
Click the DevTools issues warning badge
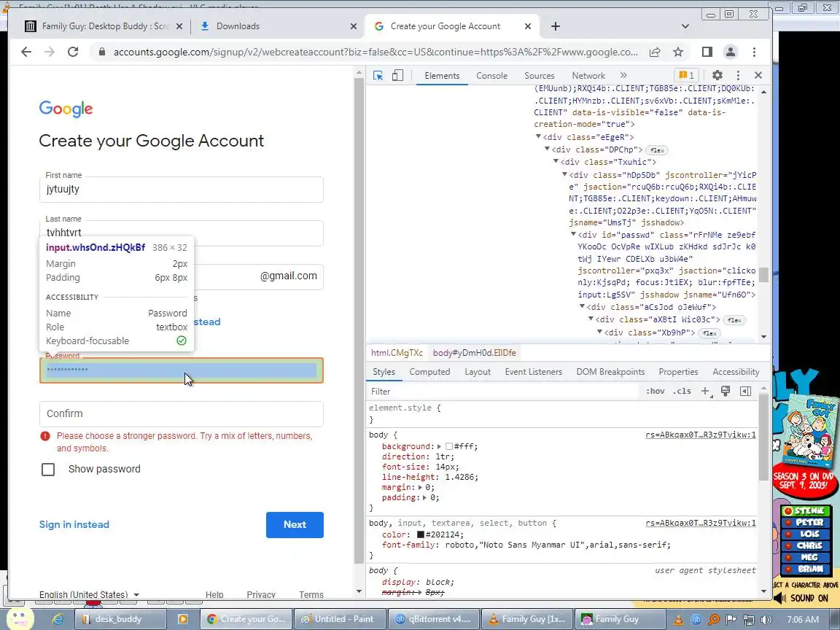pyautogui.click(x=686, y=76)
